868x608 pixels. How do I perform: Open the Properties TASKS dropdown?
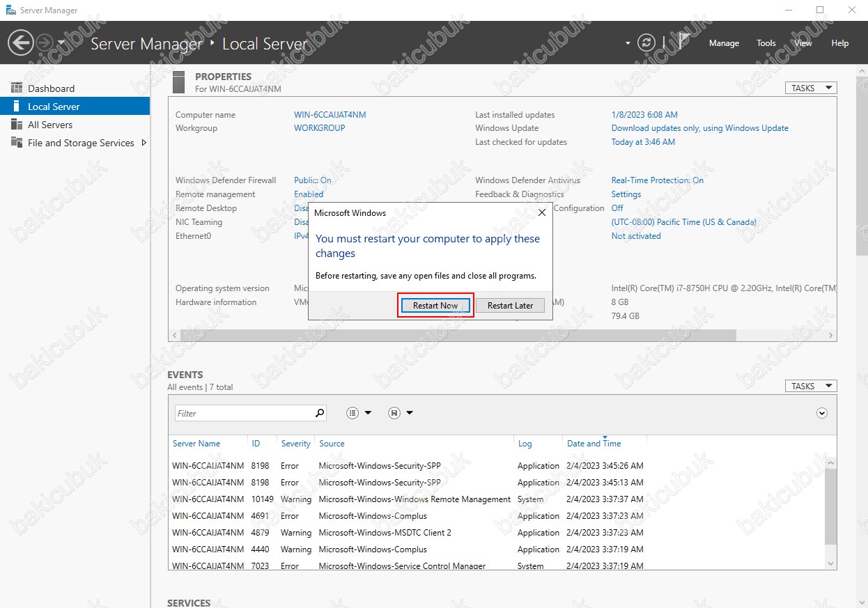[811, 88]
